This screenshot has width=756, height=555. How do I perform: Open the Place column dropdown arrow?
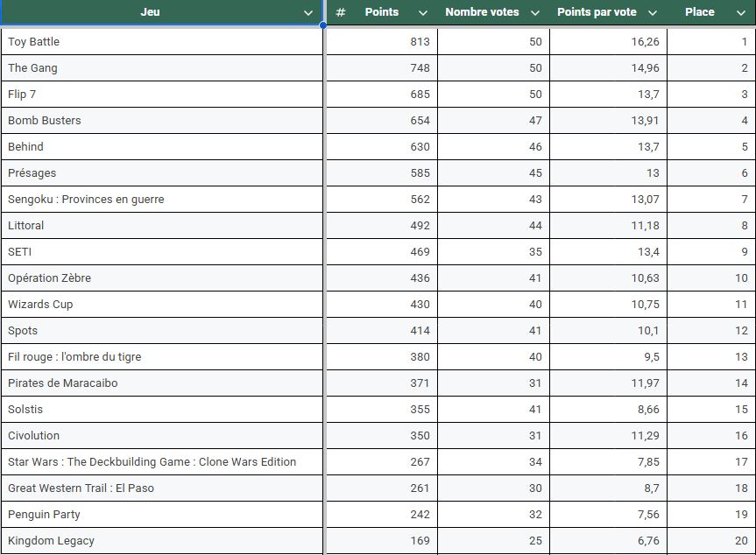pyautogui.click(x=741, y=13)
